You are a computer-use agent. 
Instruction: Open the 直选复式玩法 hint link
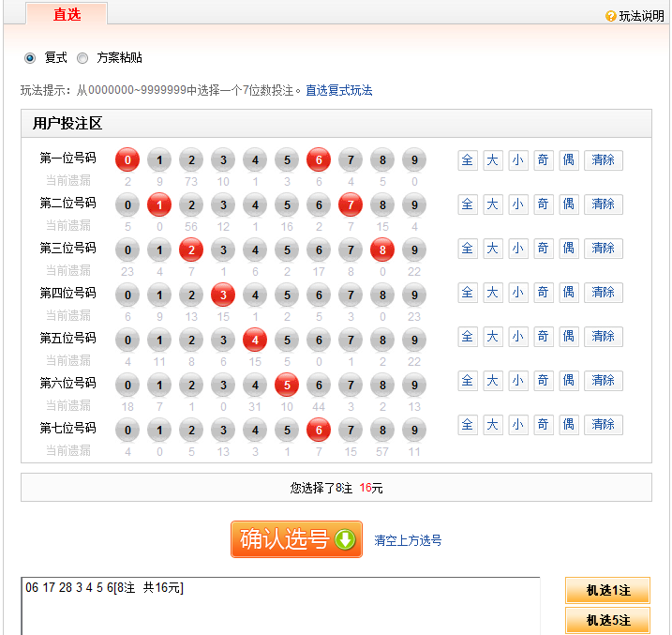click(x=338, y=91)
